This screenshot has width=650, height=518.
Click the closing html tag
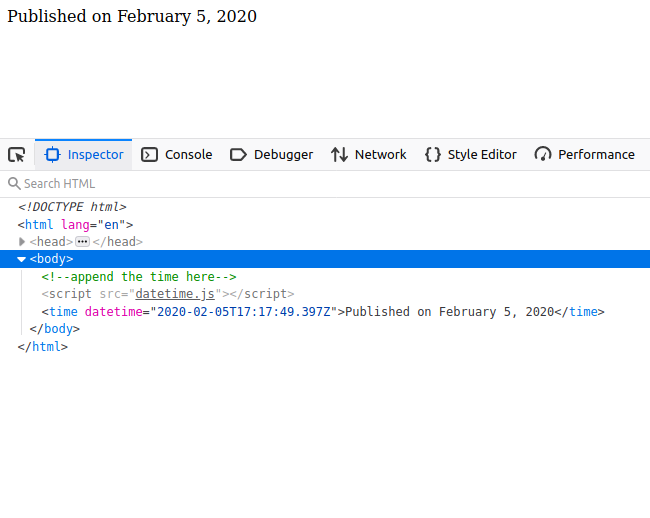coord(43,346)
